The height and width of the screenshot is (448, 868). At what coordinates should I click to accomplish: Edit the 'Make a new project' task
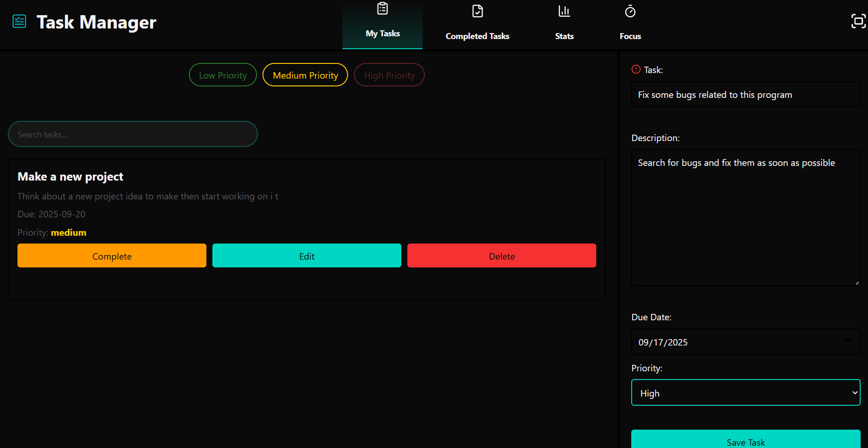click(x=307, y=256)
